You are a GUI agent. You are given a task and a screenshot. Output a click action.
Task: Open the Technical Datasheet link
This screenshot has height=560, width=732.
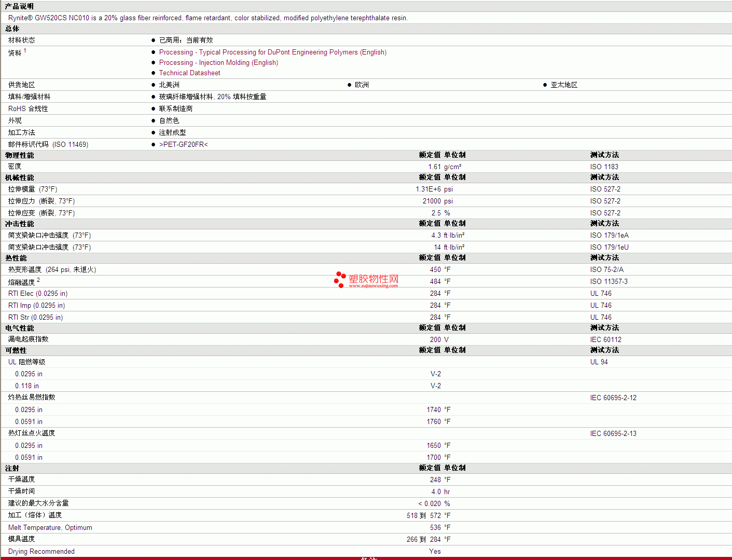[x=189, y=73]
